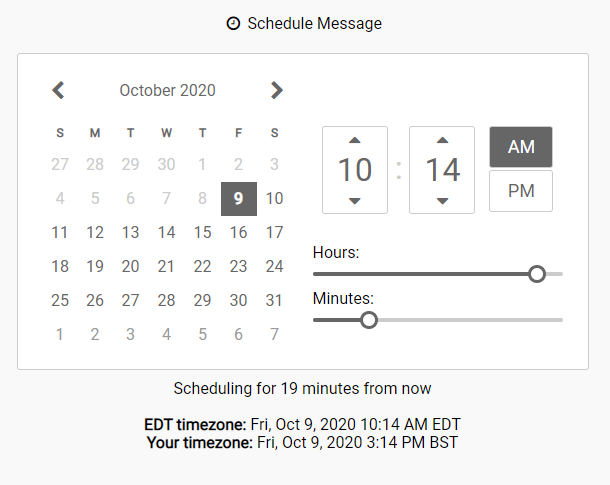Select AM time period
The width and height of the screenshot is (610, 485).
(x=521, y=147)
